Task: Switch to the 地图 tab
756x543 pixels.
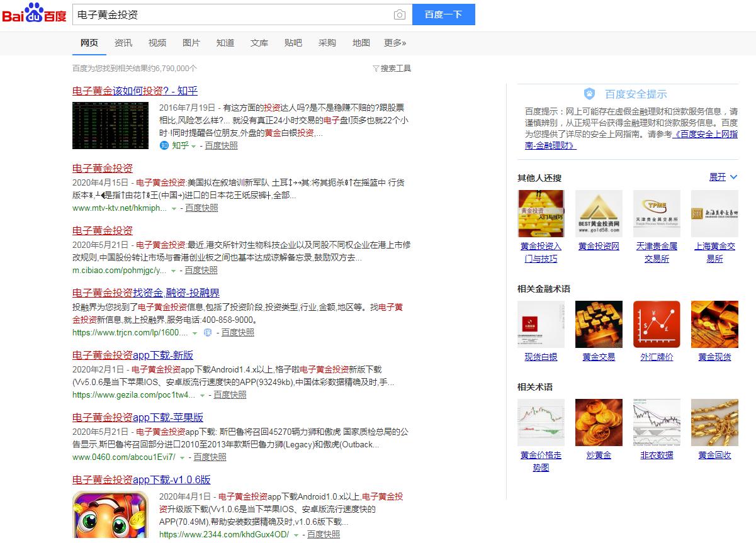Action: (361, 43)
